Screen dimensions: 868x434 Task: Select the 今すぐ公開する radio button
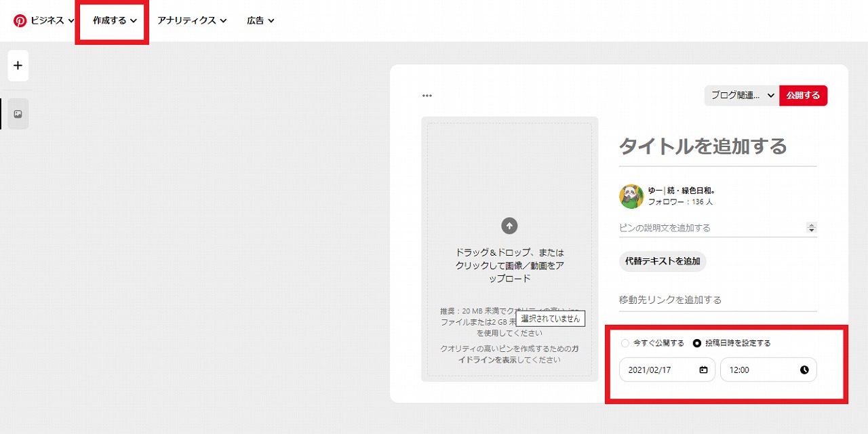click(x=625, y=343)
